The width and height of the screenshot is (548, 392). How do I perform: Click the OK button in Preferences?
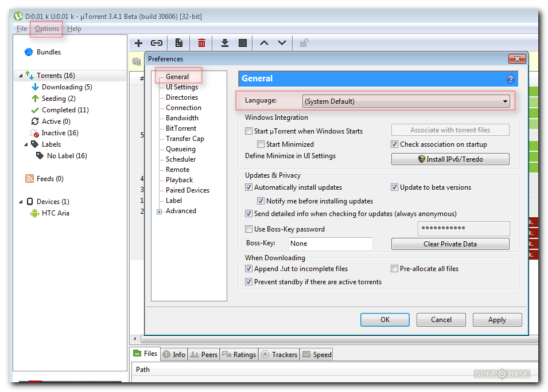click(x=385, y=320)
